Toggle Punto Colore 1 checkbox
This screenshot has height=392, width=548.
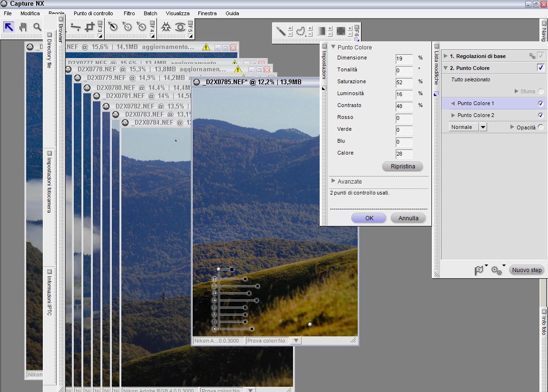[x=541, y=103]
